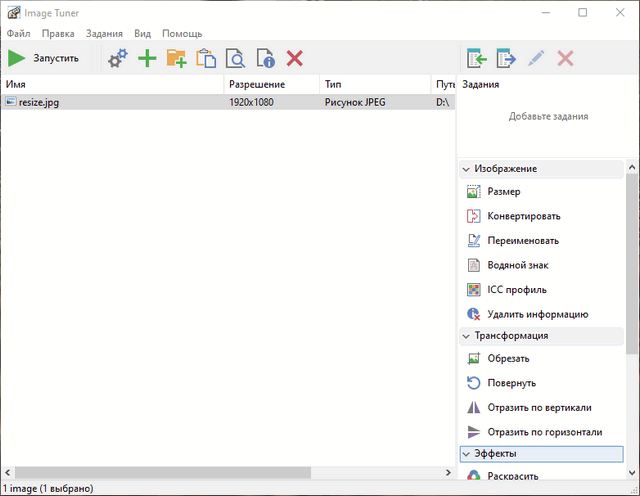Collapse the Эффекты section
This screenshot has width=640, height=496.
(467, 454)
